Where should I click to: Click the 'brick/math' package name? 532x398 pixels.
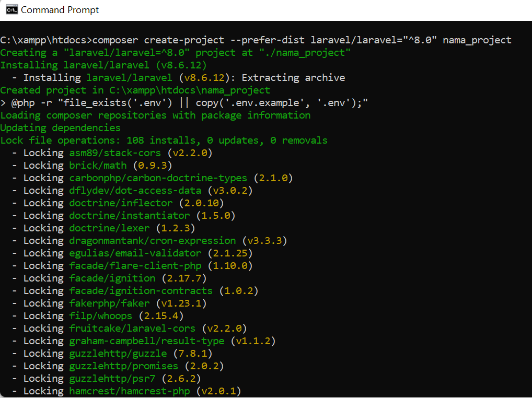[98, 166]
